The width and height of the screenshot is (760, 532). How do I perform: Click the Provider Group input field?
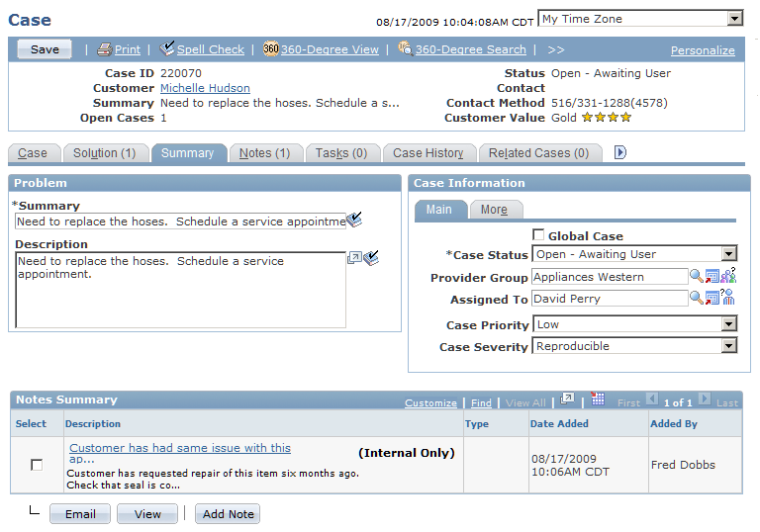coord(610,277)
